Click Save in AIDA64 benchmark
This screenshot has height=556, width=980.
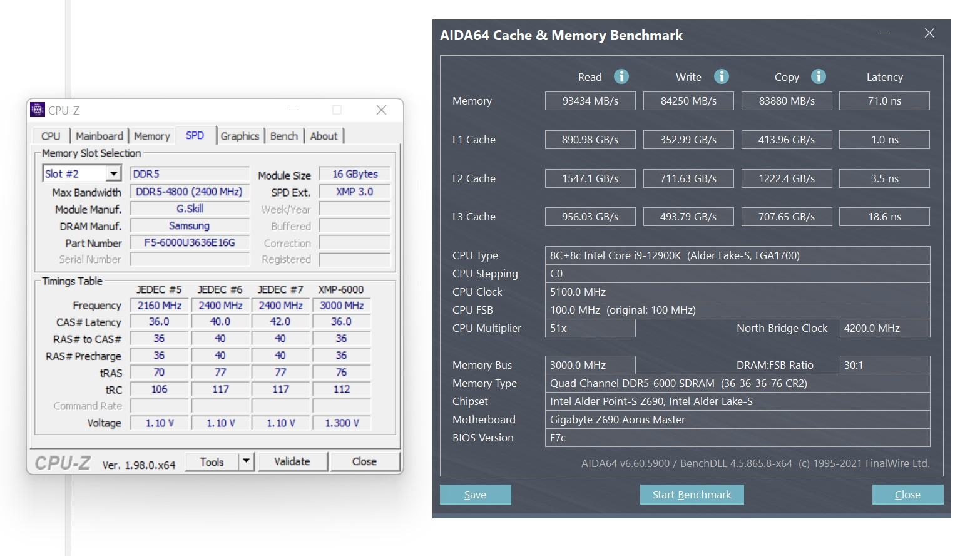(475, 495)
